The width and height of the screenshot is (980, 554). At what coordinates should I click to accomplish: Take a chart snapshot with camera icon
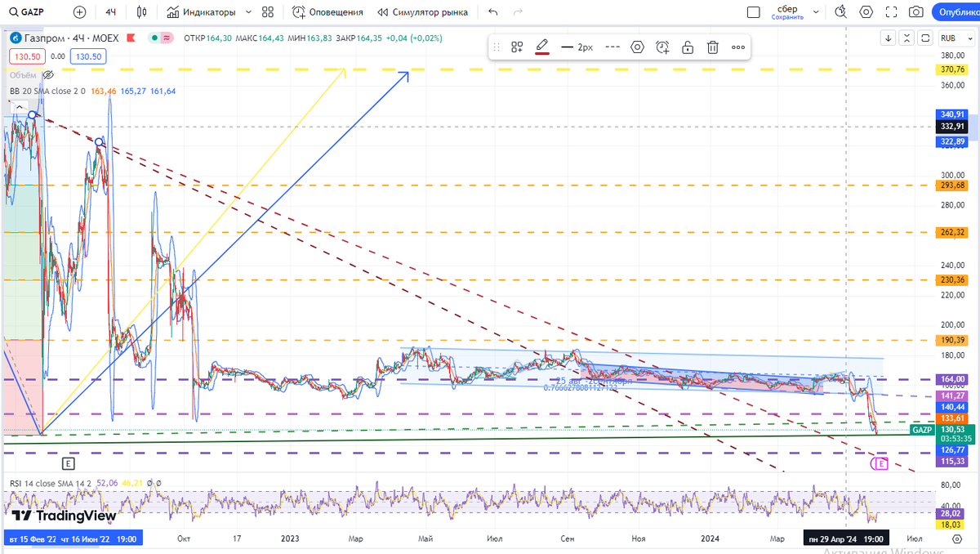tap(916, 12)
